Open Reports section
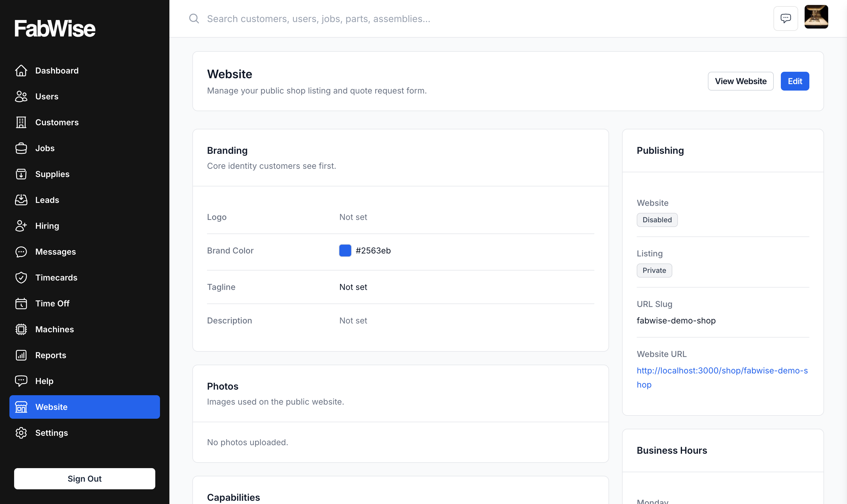847x504 pixels. 85,355
